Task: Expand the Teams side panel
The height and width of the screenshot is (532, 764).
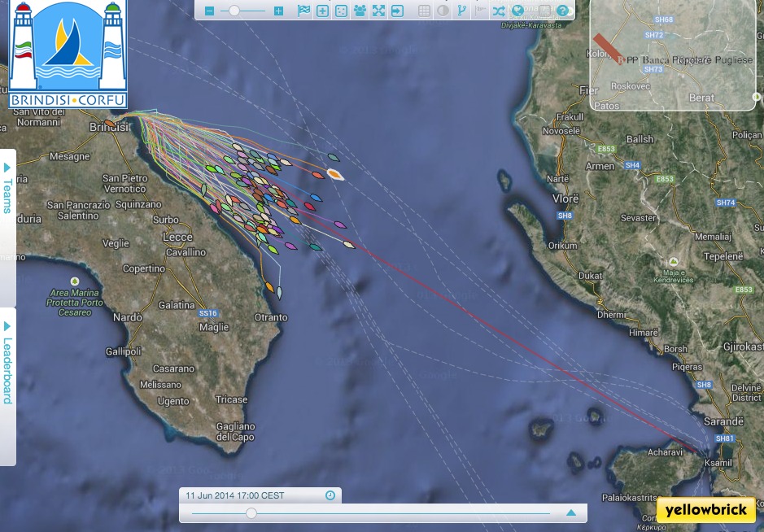Action: tap(7, 187)
